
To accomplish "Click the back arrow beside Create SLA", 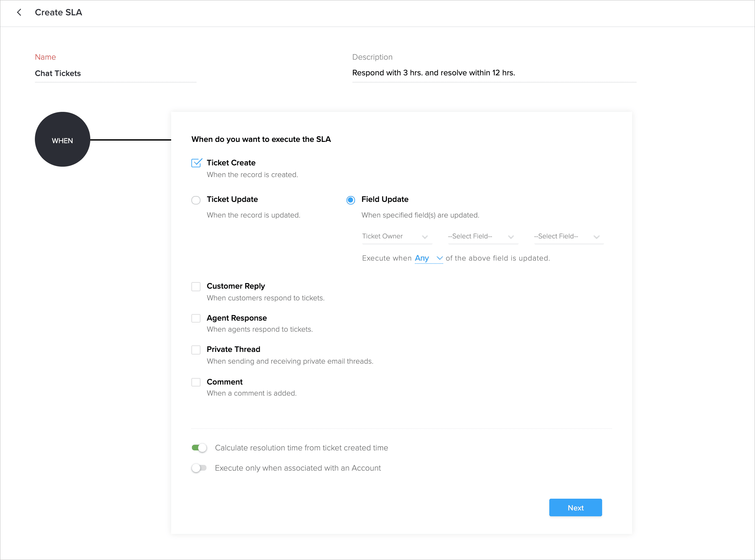I will click(19, 12).
